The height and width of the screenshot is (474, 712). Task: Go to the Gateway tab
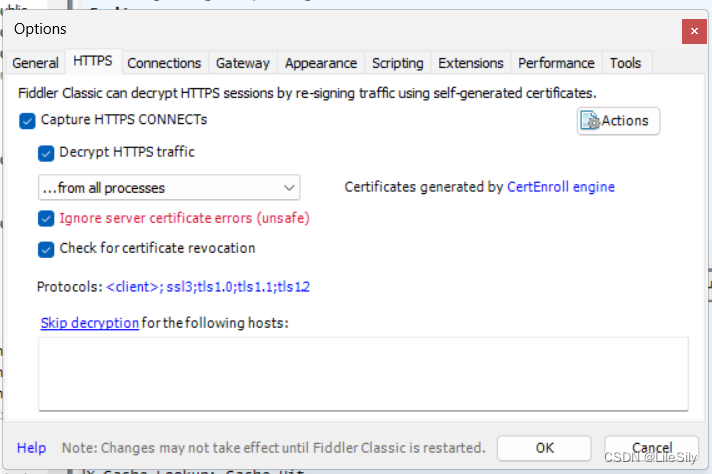click(242, 63)
